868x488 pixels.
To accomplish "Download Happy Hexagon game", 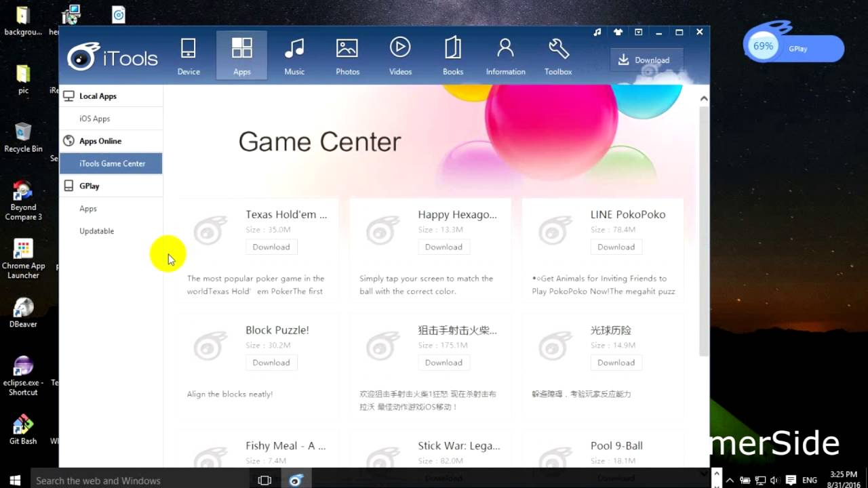I will [x=443, y=247].
